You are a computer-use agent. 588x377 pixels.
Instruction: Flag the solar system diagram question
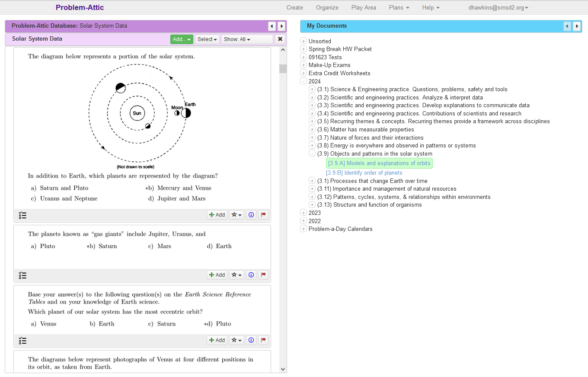pos(263,215)
